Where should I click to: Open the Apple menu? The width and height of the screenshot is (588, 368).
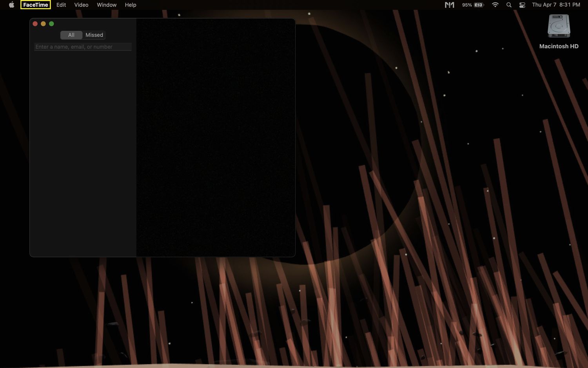click(11, 5)
